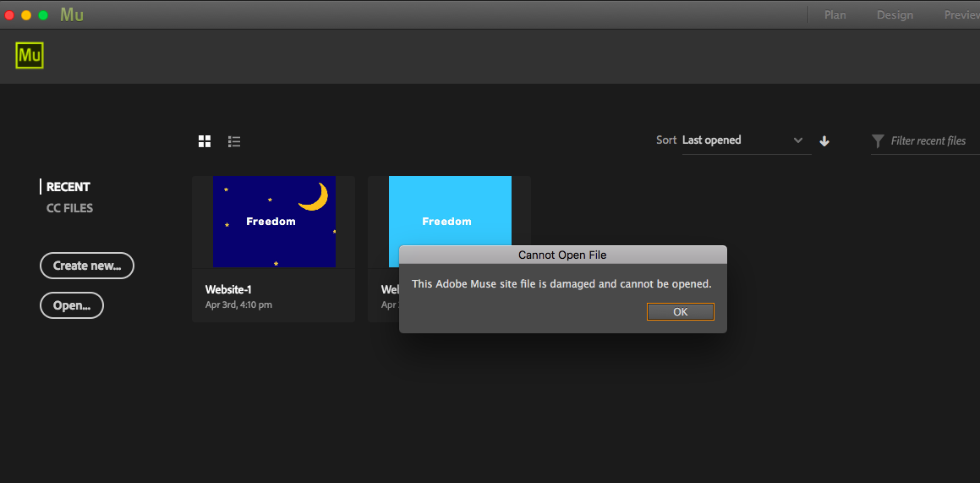Click the Website-1 file name
Viewport: 980px width, 483px height.
point(228,290)
